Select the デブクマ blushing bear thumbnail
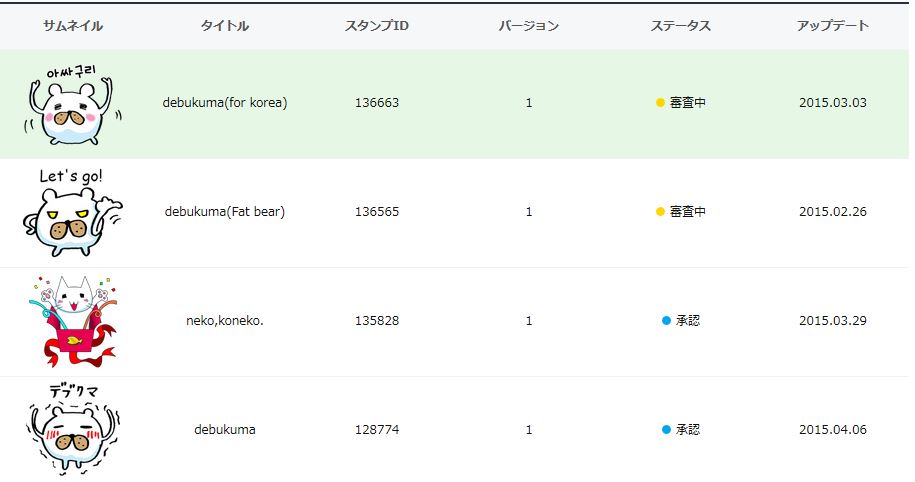915x482 pixels. pyautogui.click(x=72, y=430)
